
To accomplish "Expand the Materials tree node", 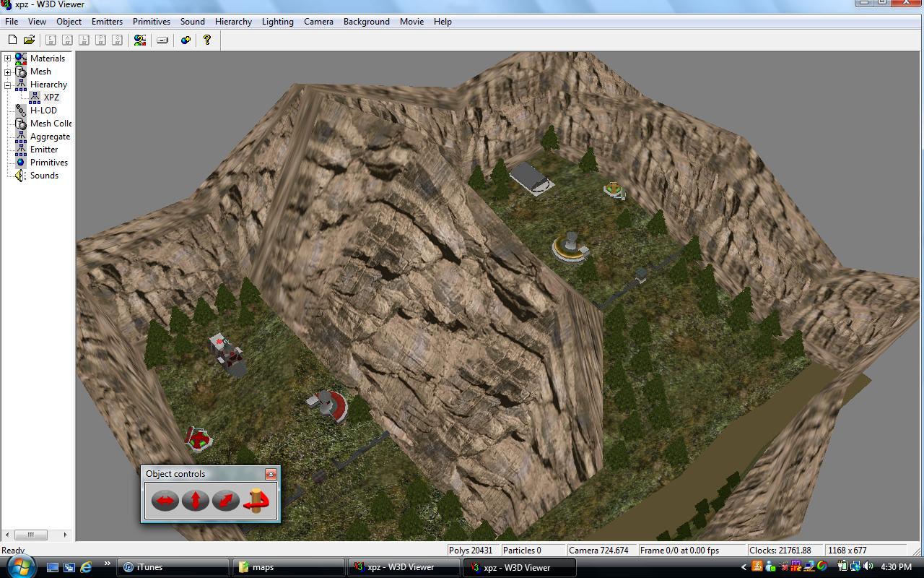I will click(8, 59).
